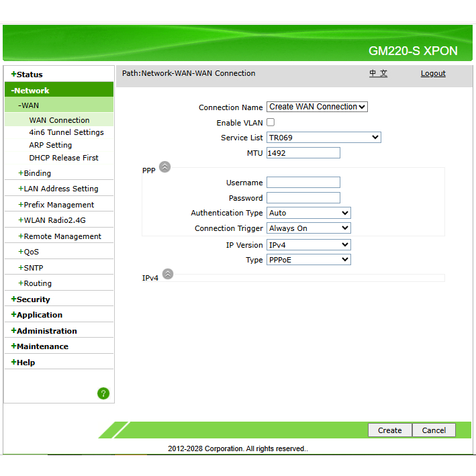476x476 pixels.
Task: Click the MTU input field
Action: pos(303,153)
